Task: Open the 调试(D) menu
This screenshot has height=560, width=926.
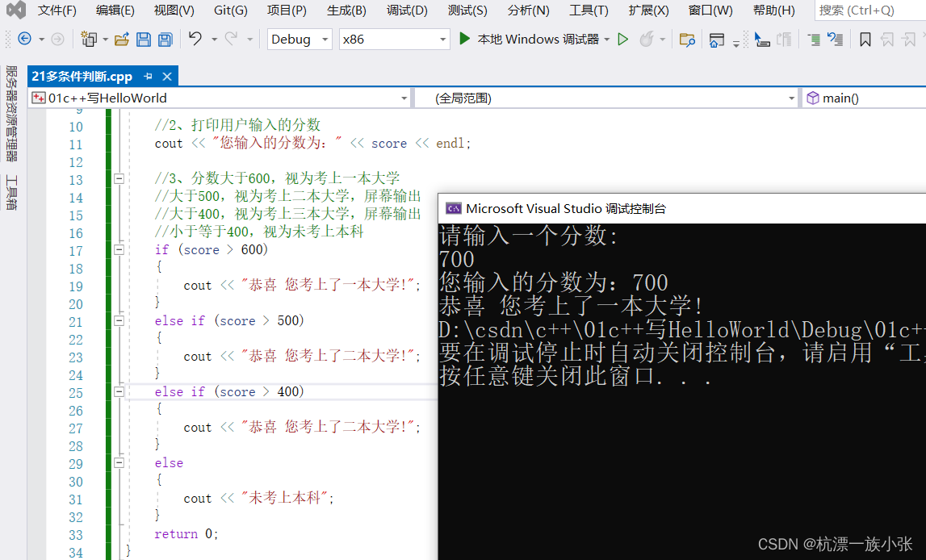Action: coord(408,10)
